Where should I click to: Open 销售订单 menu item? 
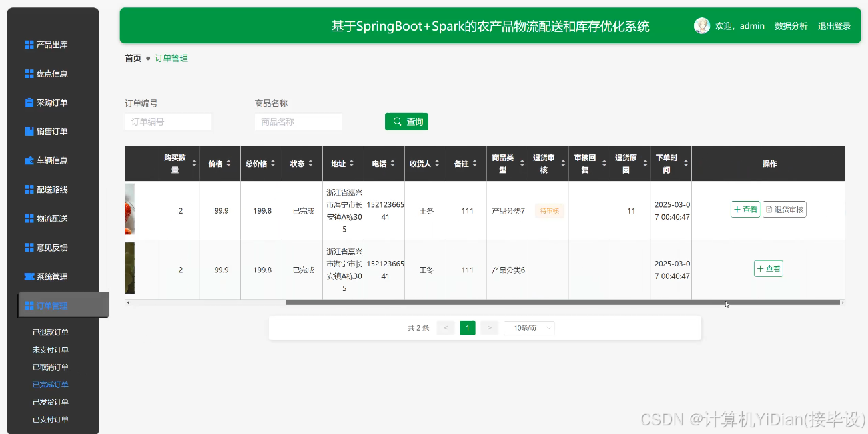coord(52,132)
